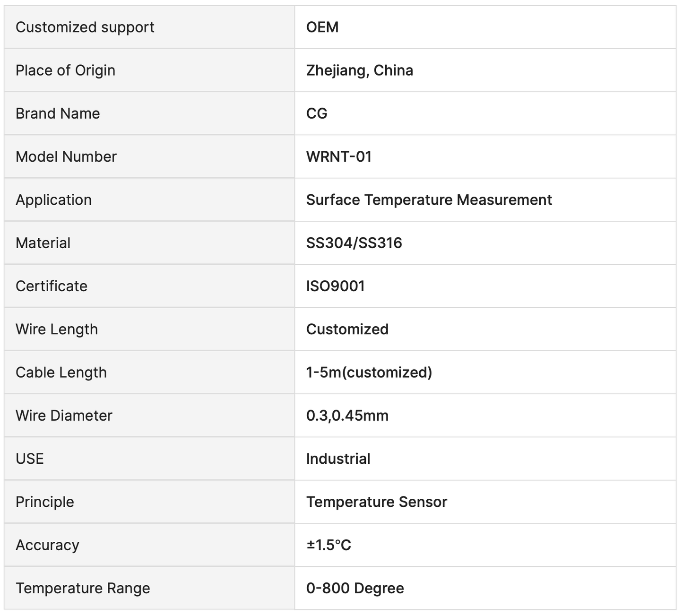Image resolution: width=683 pixels, height=616 pixels.
Task: Click the "Place of Origin" label
Action: (65, 70)
